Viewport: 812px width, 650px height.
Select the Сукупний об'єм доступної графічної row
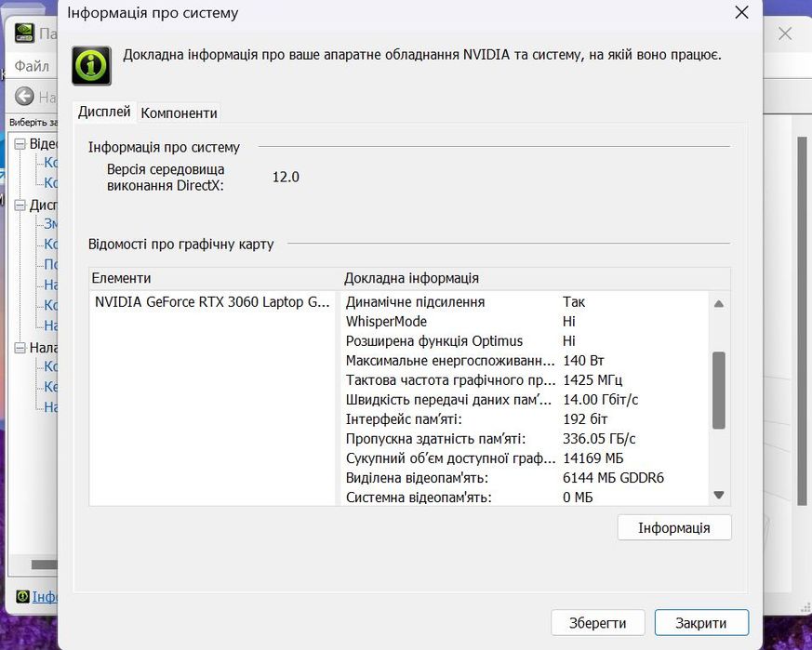pos(526,458)
